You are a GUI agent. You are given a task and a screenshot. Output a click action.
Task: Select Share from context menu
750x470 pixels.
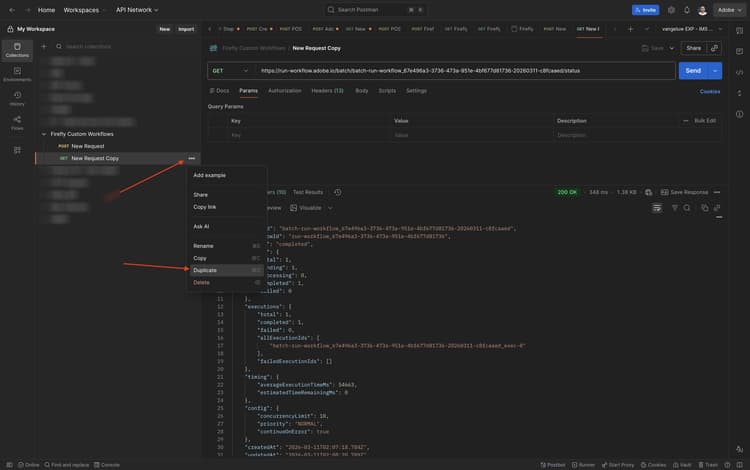click(227, 195)
